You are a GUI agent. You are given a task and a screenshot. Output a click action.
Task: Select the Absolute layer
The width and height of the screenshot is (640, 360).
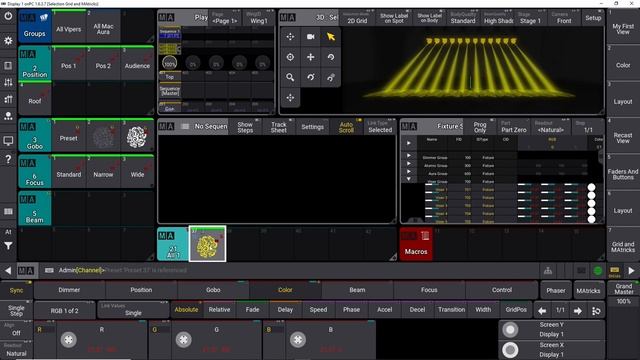(x=186, y=310)
